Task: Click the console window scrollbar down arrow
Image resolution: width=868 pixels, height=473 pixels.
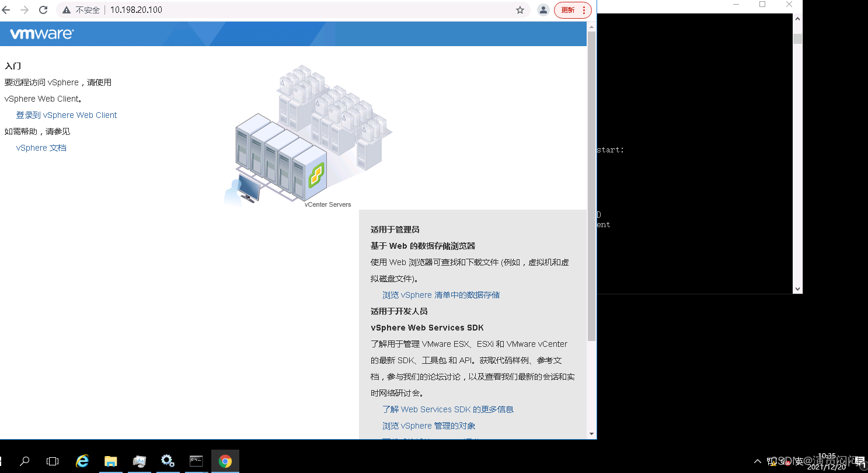Action: [797, 288]
